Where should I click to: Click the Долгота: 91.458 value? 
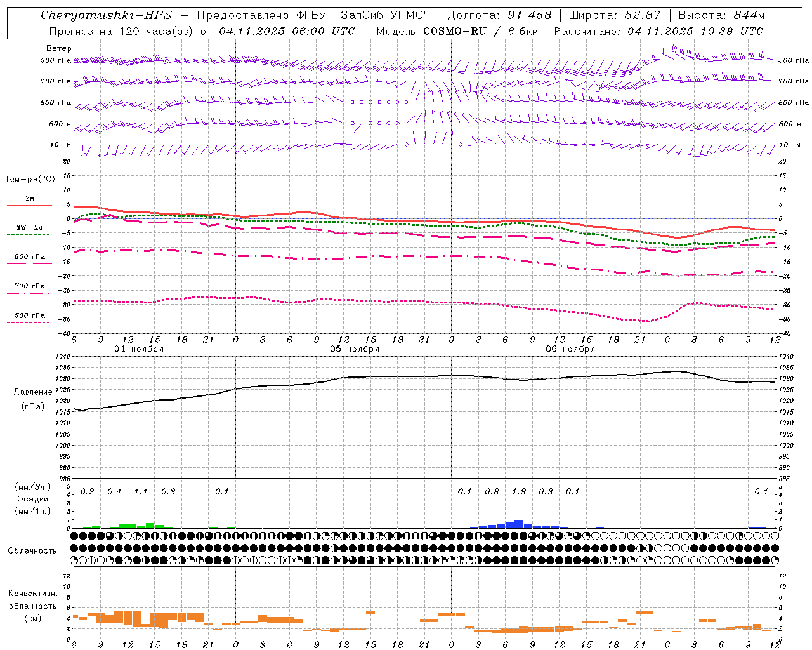point(499,15)
